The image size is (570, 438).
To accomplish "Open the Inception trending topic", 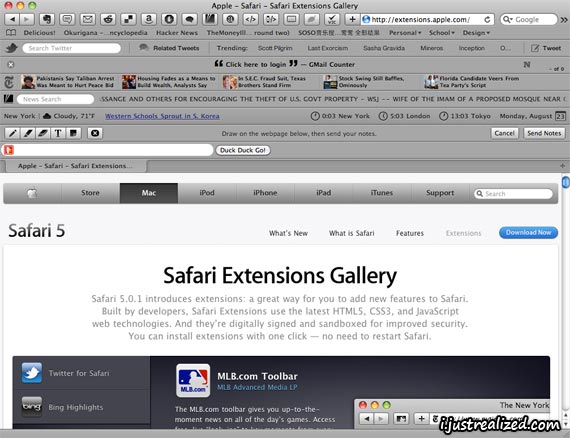I will [471, 48].
